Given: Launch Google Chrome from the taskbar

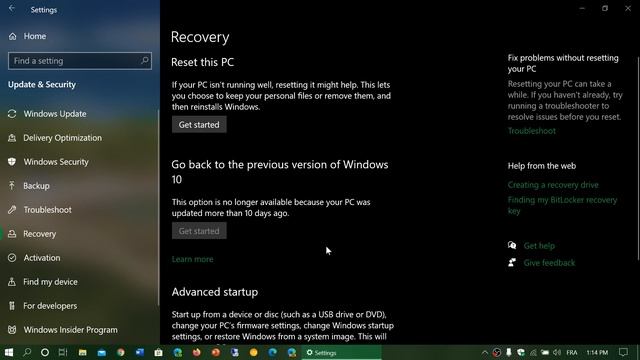Looking at the screenshot, I should click(120, 352).
